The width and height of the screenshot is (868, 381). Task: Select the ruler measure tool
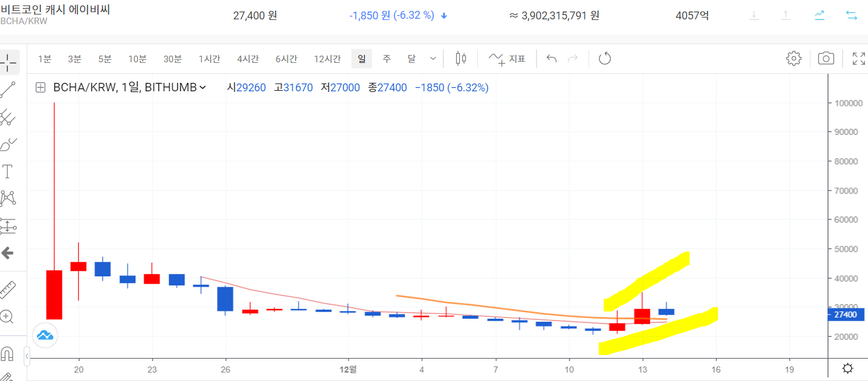coord(8,290)
